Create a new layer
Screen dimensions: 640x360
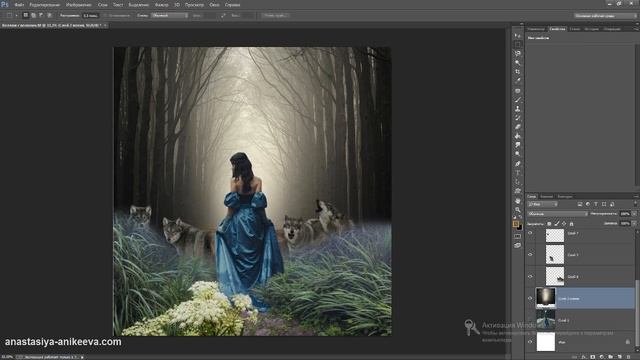620,357
